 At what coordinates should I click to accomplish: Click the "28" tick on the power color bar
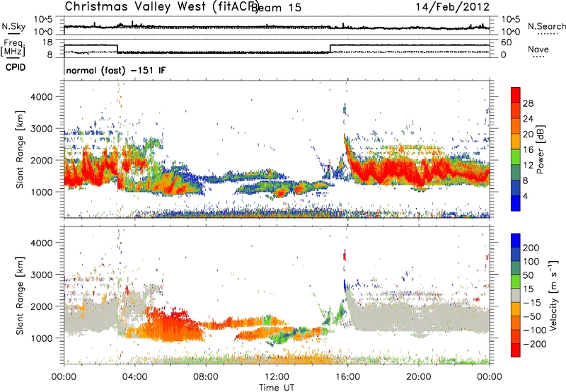(x=528, y=103)
